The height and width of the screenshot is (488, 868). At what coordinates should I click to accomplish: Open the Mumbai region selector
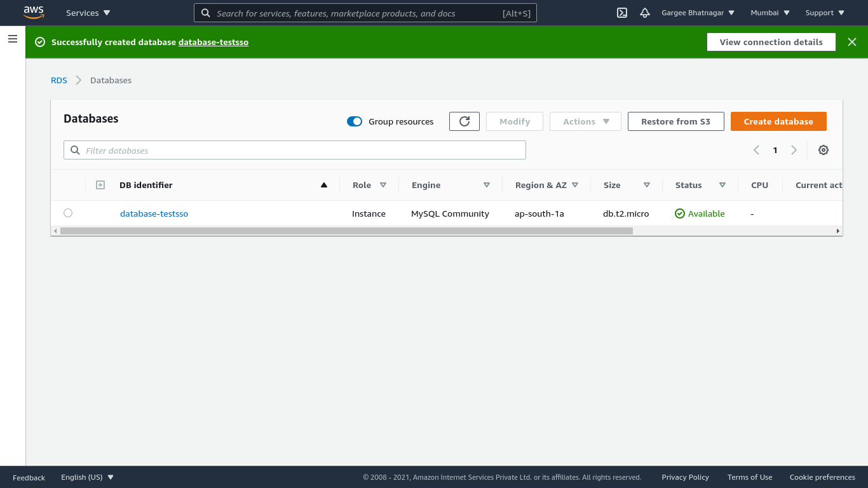pos(770,13)
